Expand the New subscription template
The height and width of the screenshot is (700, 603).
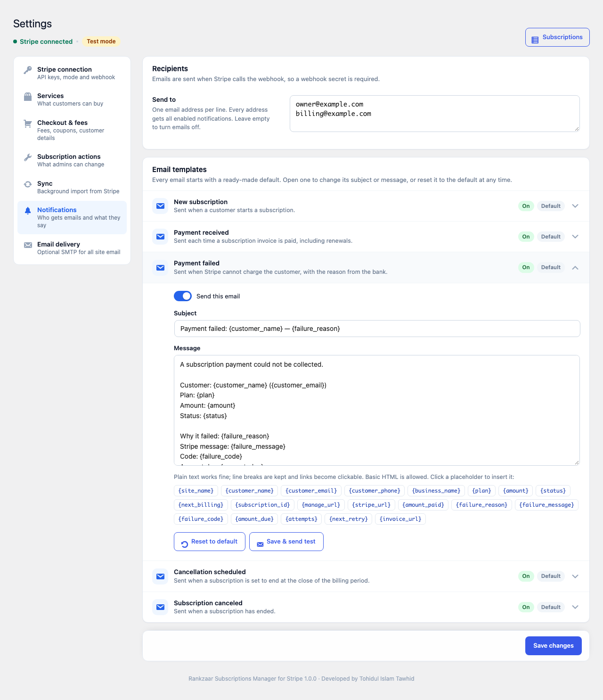click(575, 206)
